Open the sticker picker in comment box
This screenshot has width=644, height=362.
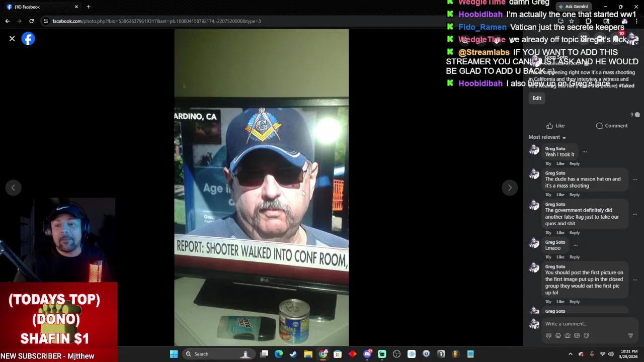click(x=587, y=336)
